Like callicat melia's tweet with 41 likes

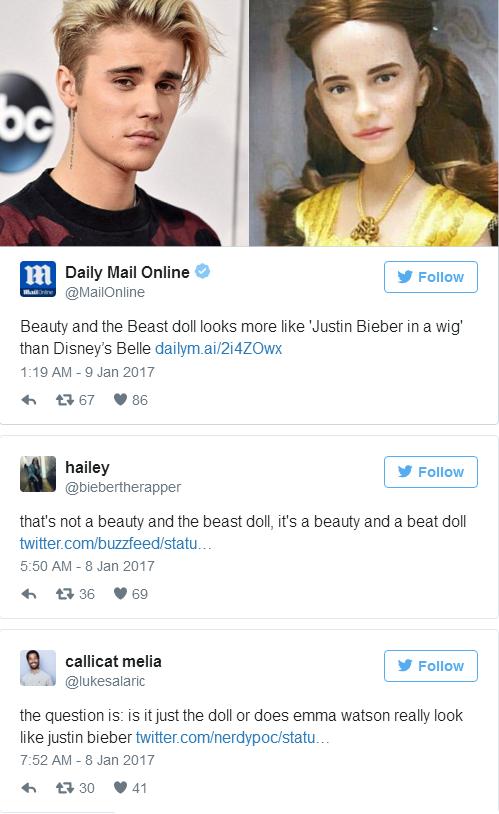tap(120, 787)
